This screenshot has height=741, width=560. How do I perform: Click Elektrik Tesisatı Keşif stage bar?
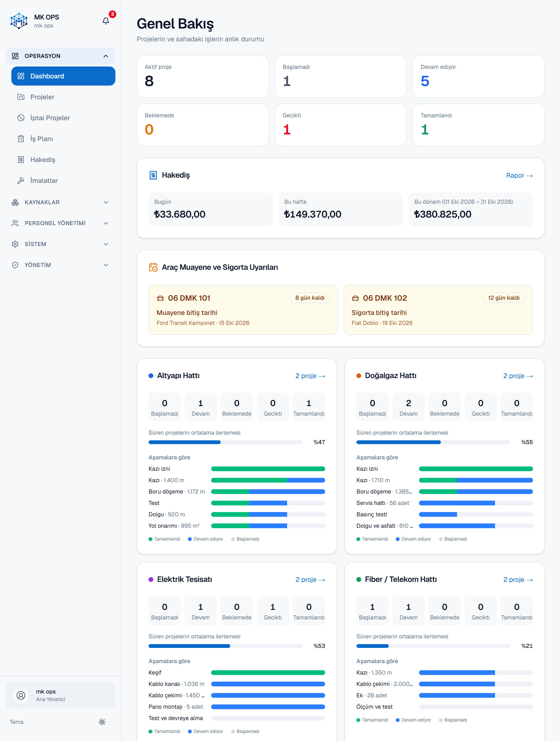tap(268, 673)
